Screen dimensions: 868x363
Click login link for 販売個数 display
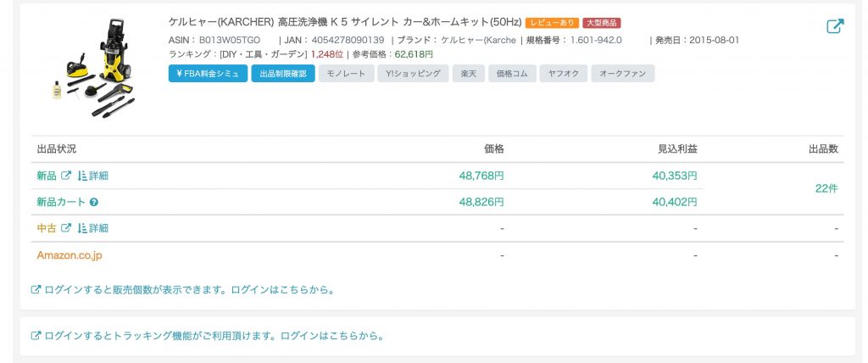189,289
